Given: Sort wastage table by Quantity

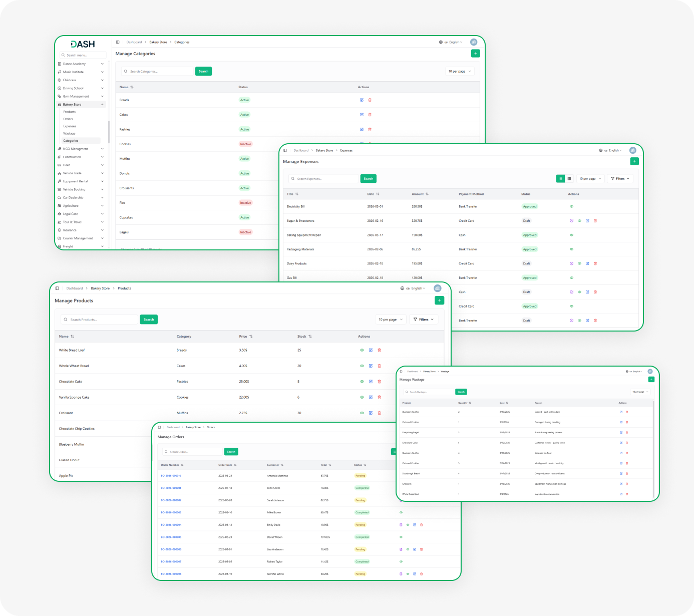Looking at the screenshot, I should (464, 403).
